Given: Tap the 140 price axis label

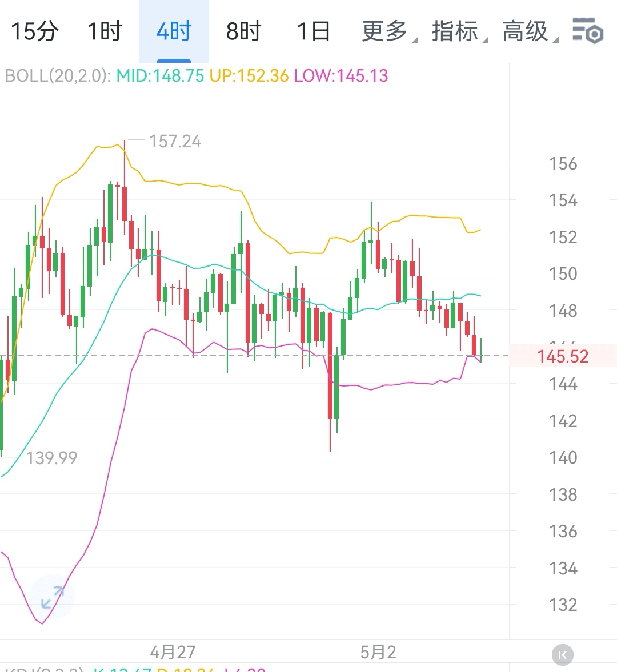Looking at the screenshot, I should point(563,458).
